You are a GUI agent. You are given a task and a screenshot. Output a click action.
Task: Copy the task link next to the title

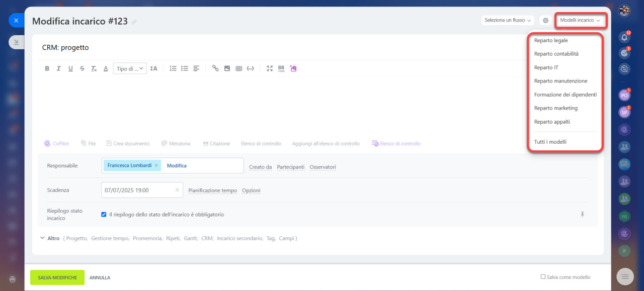[134, 22]
